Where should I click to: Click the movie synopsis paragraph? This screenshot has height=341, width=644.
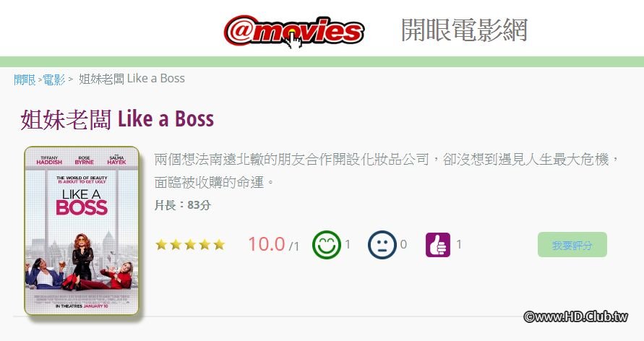(387, 170)
